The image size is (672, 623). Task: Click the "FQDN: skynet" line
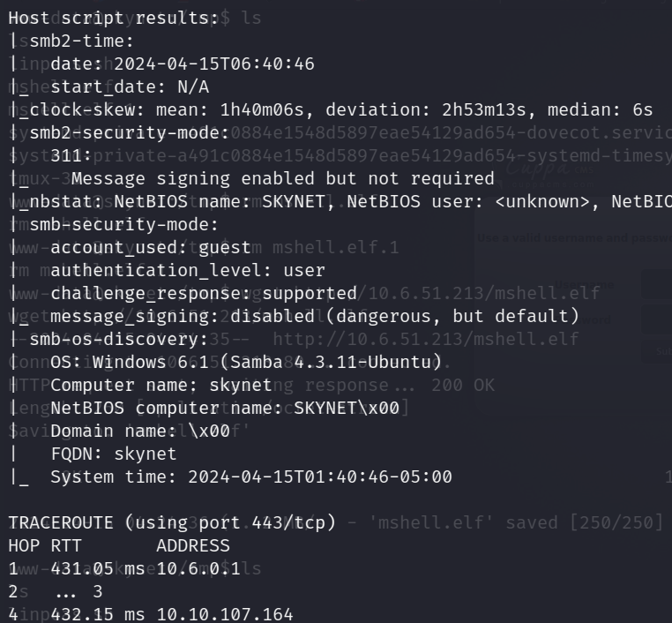114,454
